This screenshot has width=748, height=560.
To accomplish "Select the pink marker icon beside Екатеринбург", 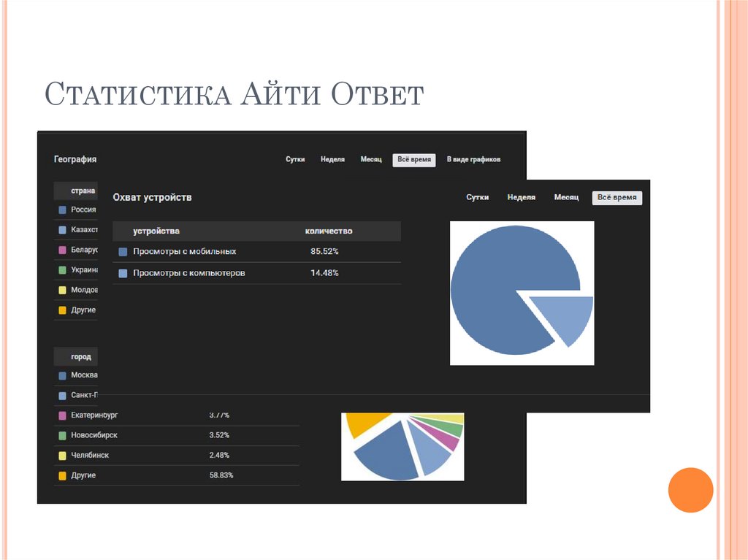I will click(x=61, y=414).
